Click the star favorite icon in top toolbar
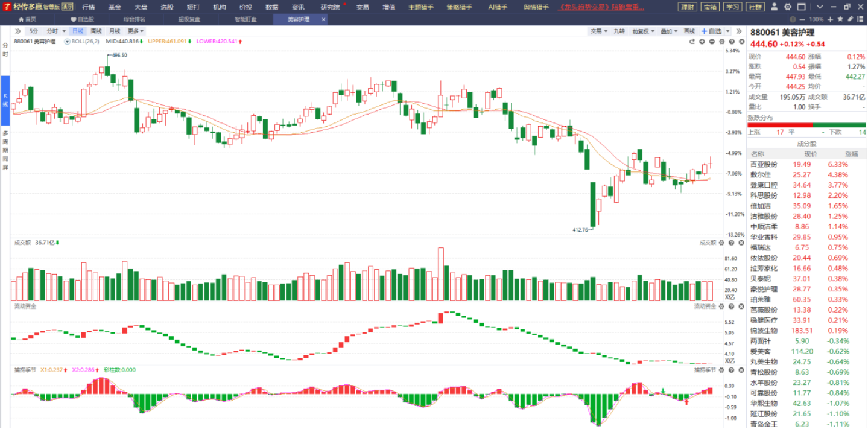 840,19
